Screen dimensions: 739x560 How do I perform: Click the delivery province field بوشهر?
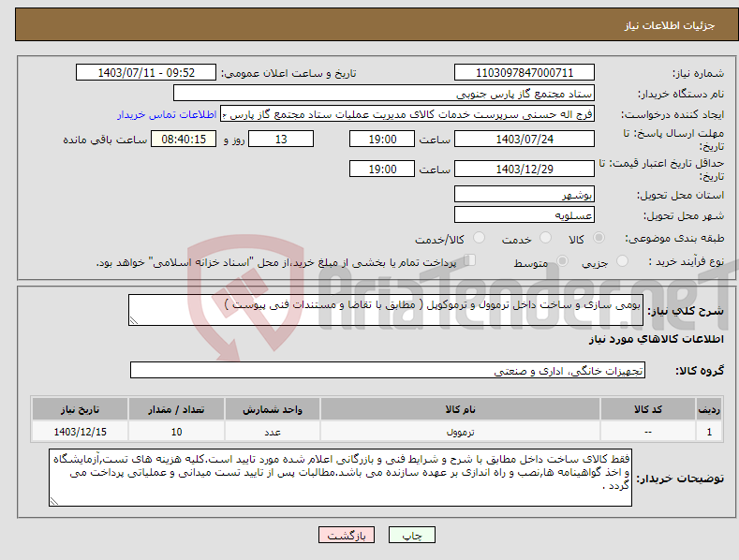point(525,194)
